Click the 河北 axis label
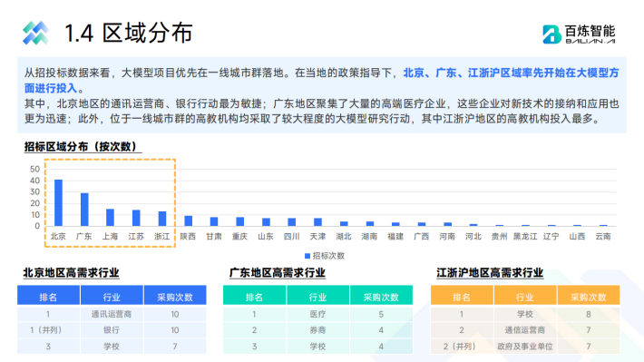Screen dimensions: 644x362 pyautogui.click(x=473, y=236)
